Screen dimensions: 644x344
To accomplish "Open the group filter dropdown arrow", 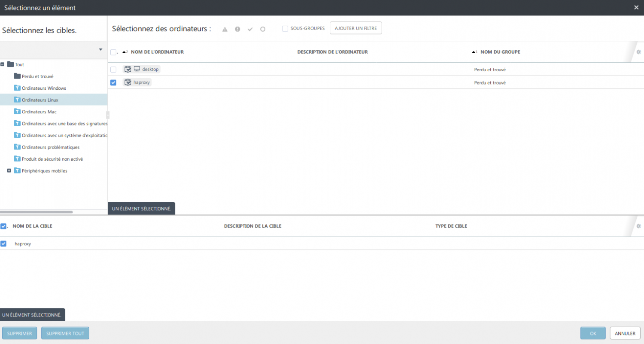I will tap(100, 49).
